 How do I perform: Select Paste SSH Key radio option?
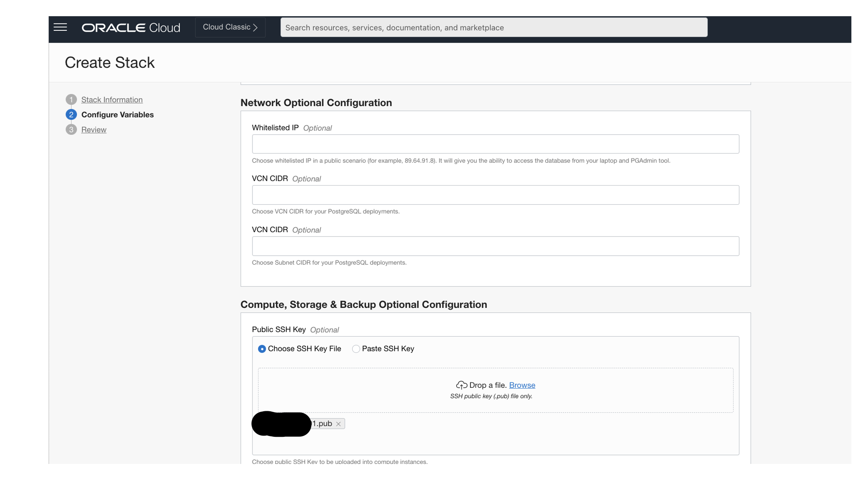click(x=356, y=349)
